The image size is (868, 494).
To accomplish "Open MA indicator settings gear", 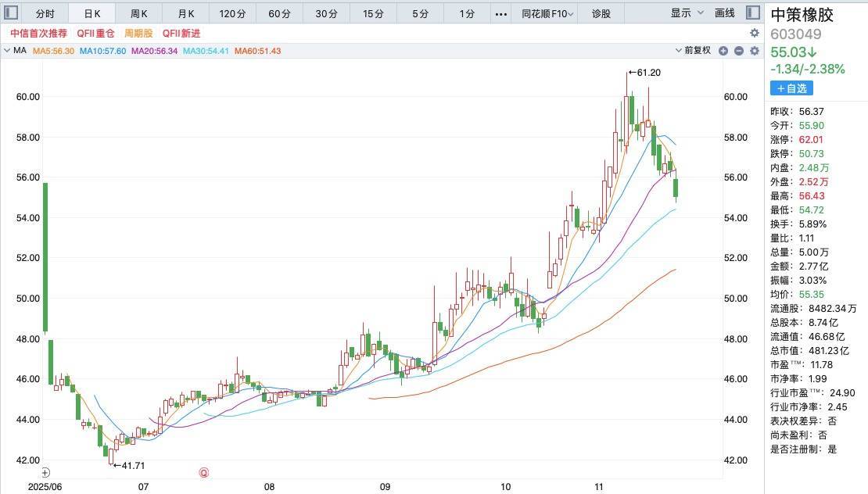I will (x=755, y=51).
